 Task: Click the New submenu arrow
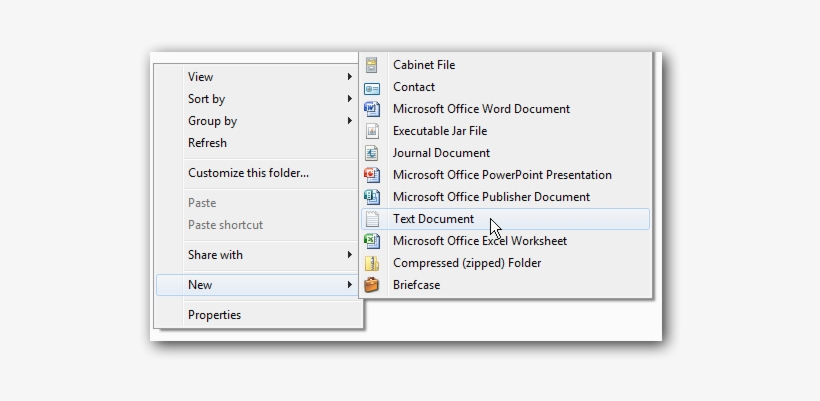(349, 285)
